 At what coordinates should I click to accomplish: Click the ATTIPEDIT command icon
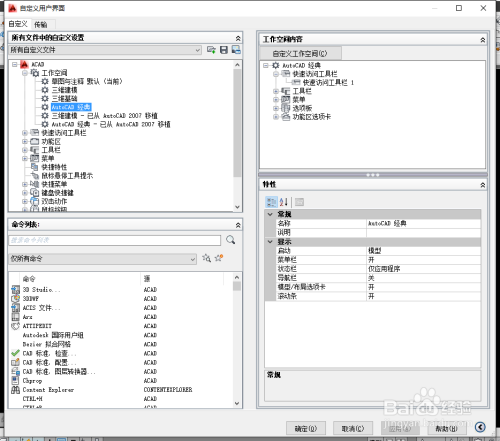pos(15,326)
